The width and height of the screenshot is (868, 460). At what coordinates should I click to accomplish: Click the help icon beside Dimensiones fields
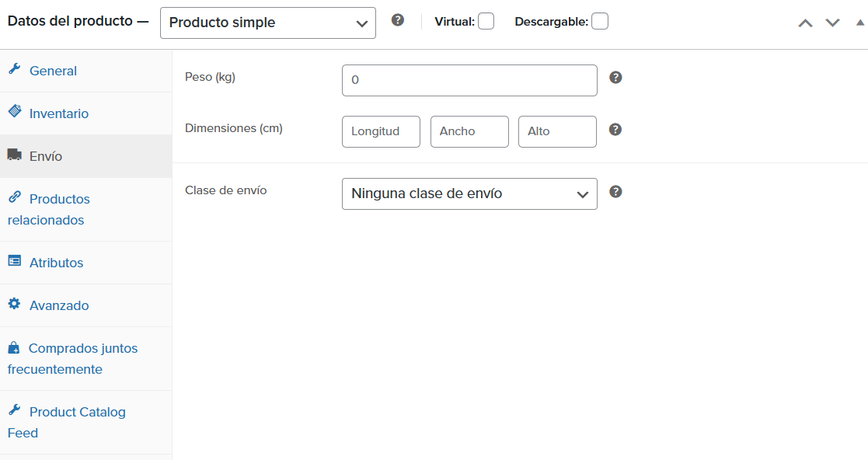click(615, 130)
